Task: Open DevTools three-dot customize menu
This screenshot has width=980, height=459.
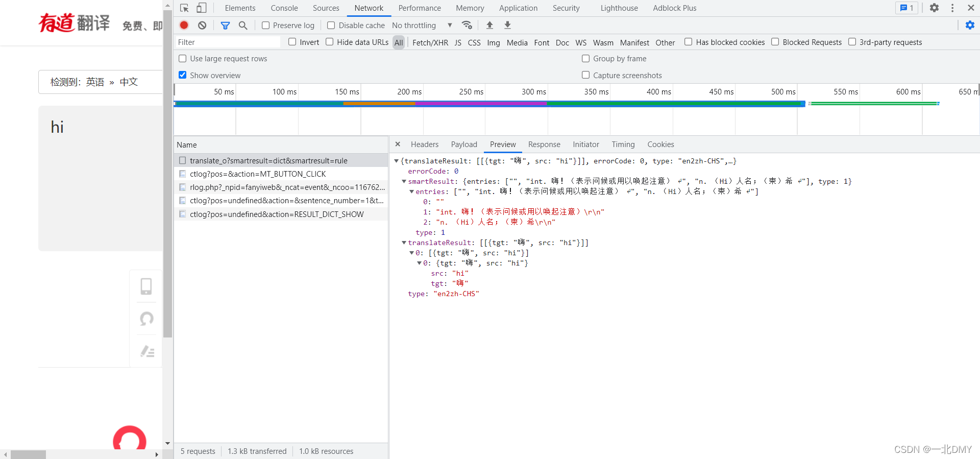Action: [x=952, y=8]
